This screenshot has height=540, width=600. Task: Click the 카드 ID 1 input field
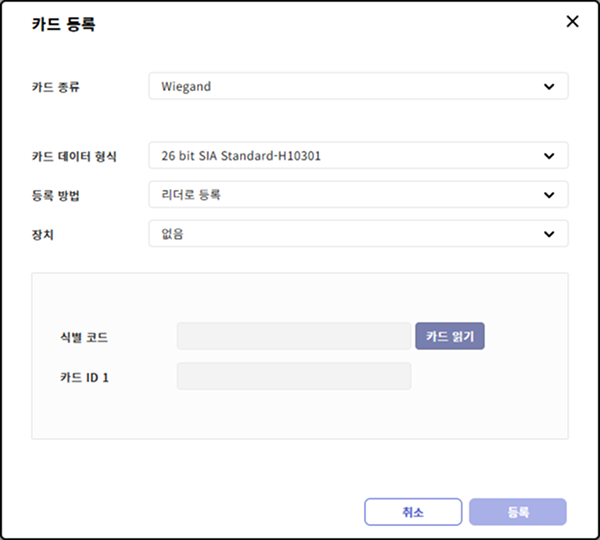(x=294, y=376)
